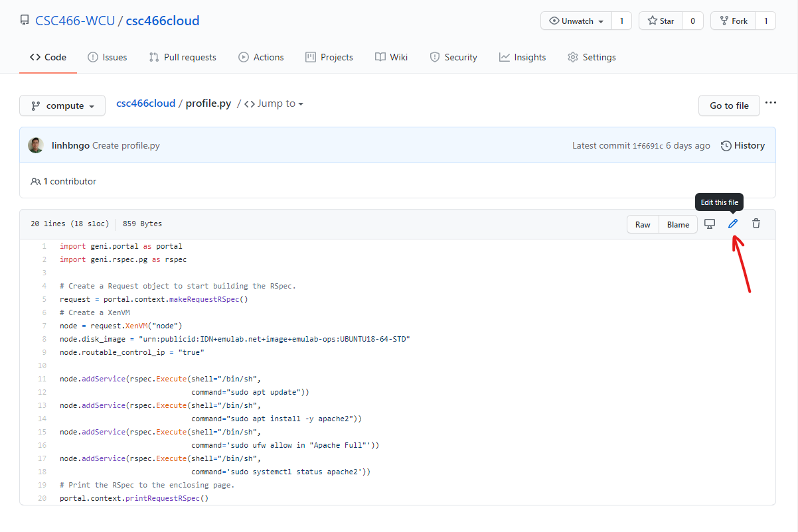Go to the Actions tab

pyautogui.click(x=261, y=57)
